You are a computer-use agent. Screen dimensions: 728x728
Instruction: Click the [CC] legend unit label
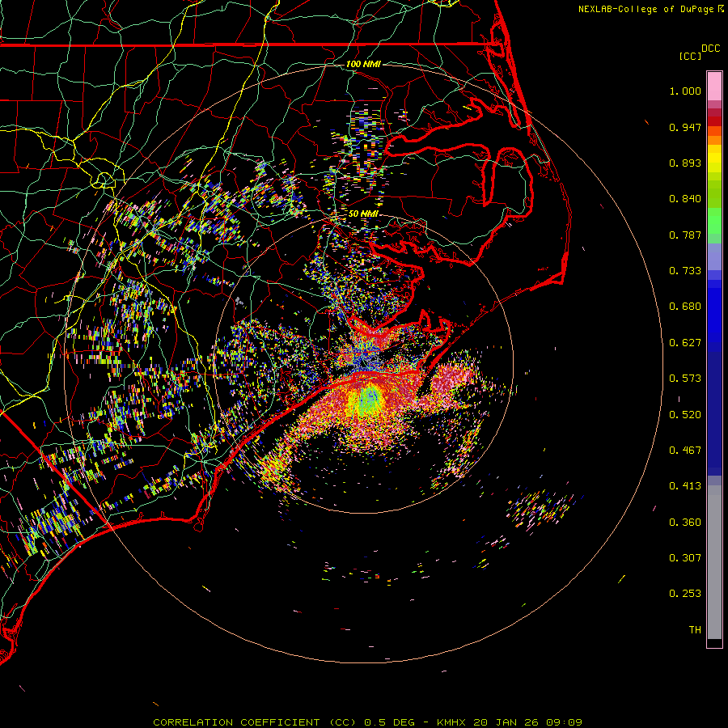690,56
